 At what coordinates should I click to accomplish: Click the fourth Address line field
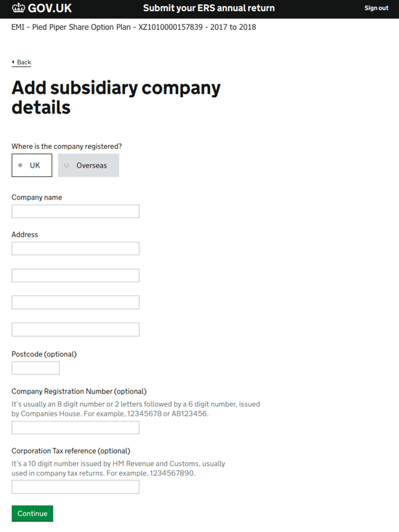[75, 329]
